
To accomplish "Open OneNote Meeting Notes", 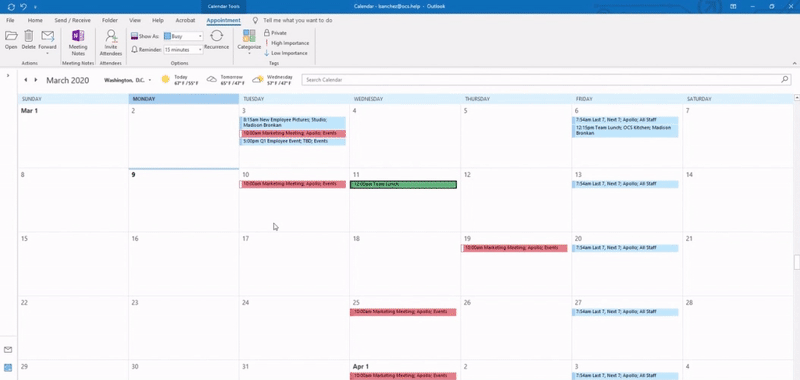I will click(78, 36).
